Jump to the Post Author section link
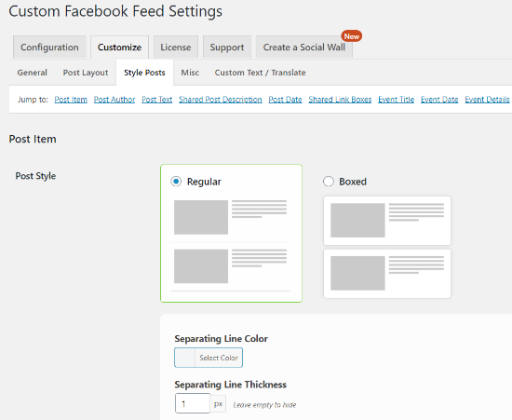Screen dimensions: 512x420 115,100
